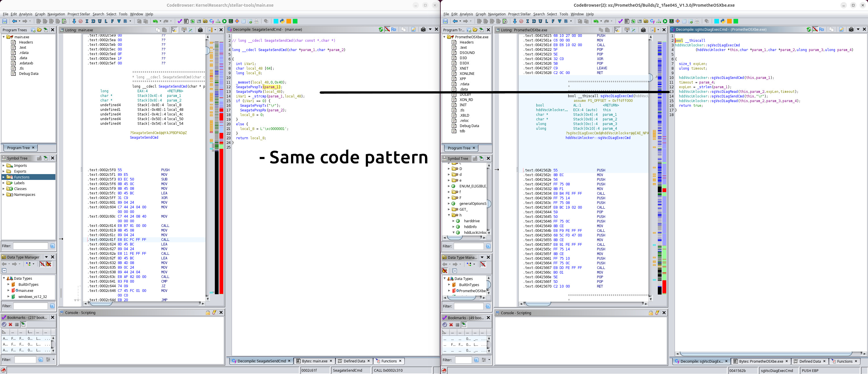Collapse the h folder in right Symbol Tree
868x374 pixels.
click(449, 215)
